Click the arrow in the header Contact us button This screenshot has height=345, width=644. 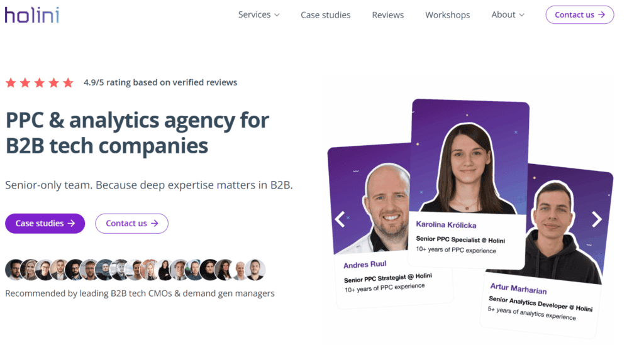point(602,15)
